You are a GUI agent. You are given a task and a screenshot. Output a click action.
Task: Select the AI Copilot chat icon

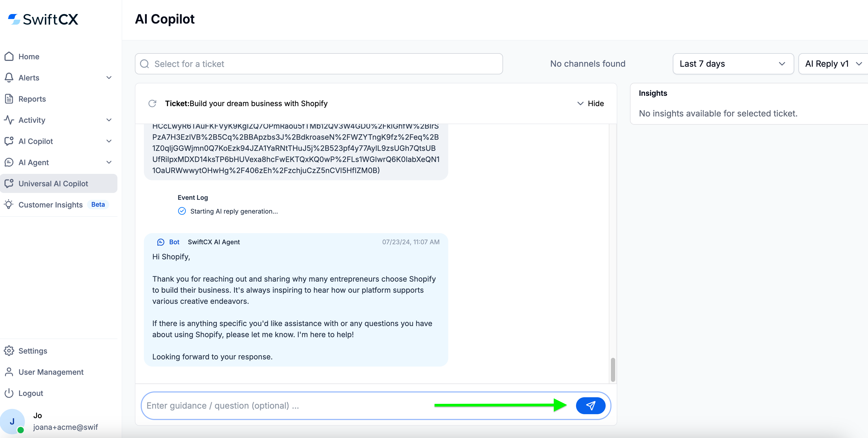pyautogui.click(x=9, y=141)
